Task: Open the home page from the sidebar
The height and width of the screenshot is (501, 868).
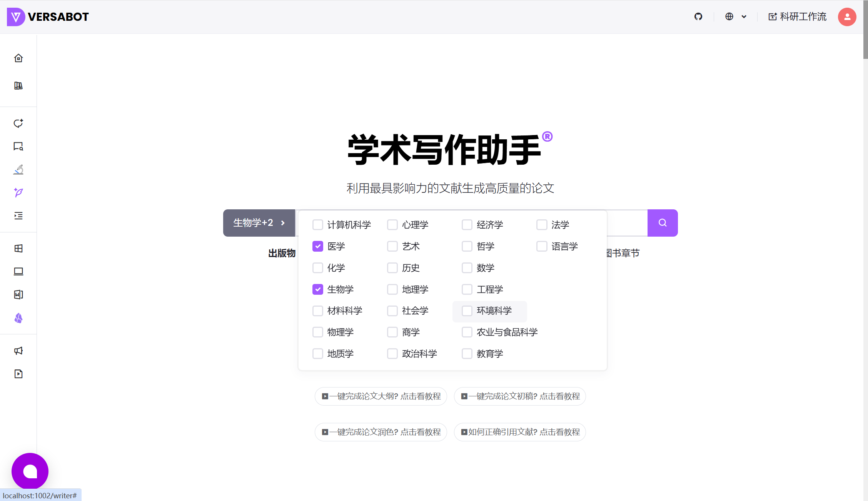Action: (18, 58)
